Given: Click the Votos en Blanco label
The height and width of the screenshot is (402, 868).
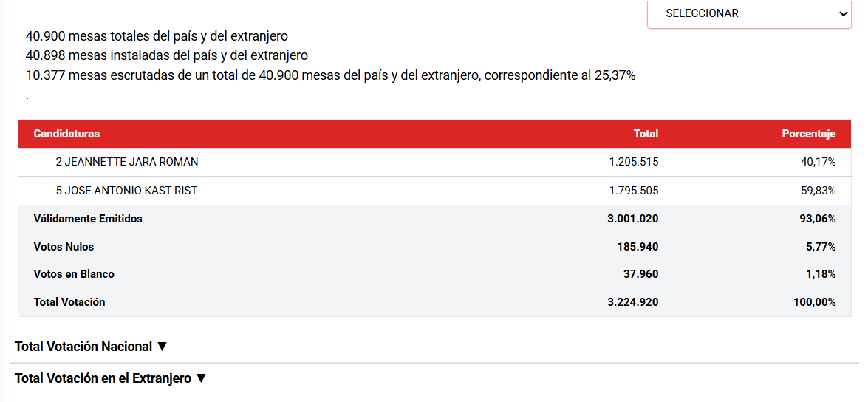Looking at the screenshot, I should pyautogui.click(x=74, y=274).
